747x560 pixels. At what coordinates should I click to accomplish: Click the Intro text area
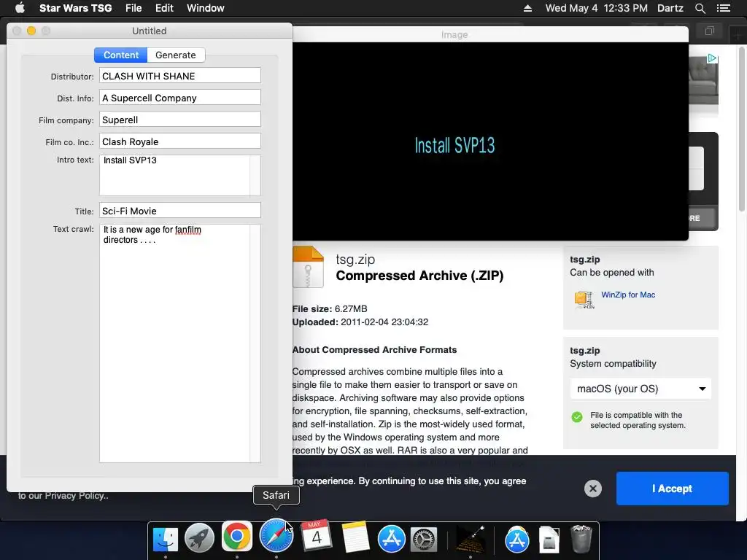click(x=179, y=175)
